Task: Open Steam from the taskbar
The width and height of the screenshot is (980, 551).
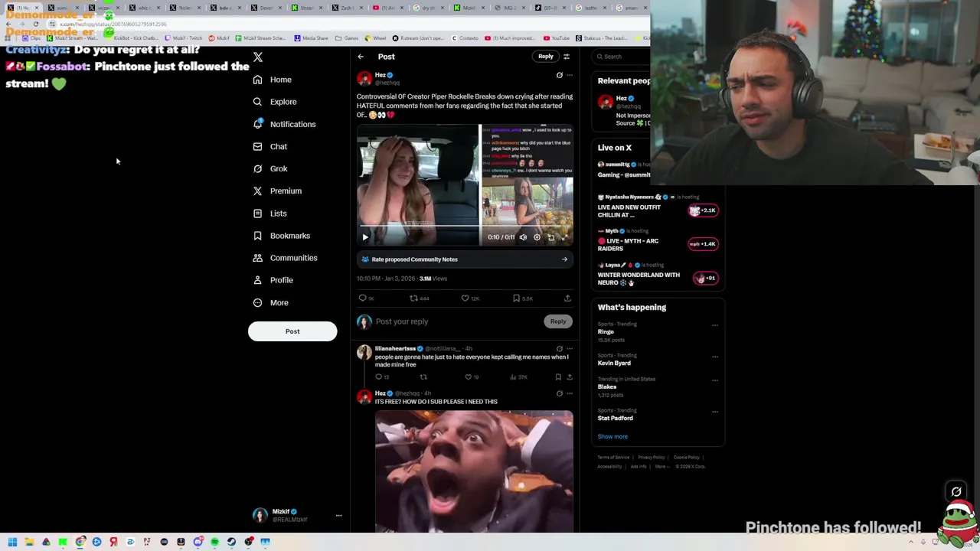Action: [x=231, y=542]
